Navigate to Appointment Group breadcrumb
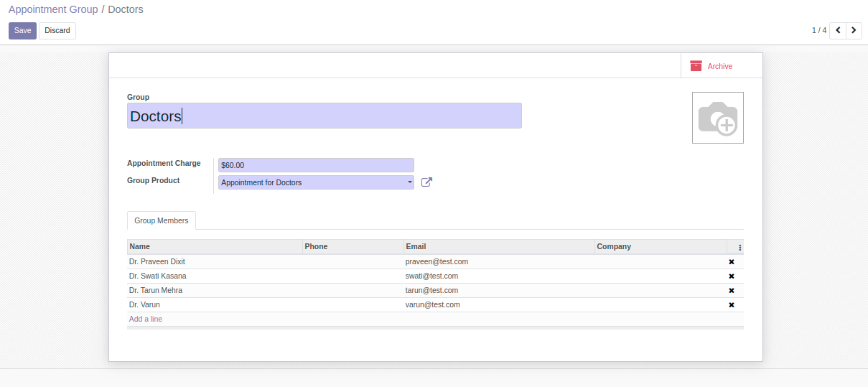 pyautogui.click(x=53, y=9)
